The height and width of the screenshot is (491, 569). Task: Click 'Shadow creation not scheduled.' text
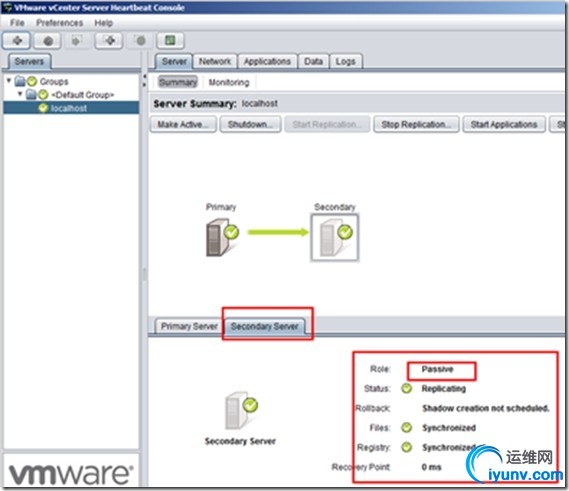[x=486, y=408]
